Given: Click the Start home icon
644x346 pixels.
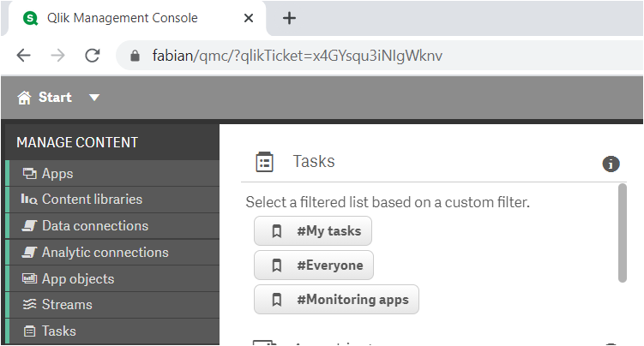Looking at the screenshot, I should tap(25, 98).
